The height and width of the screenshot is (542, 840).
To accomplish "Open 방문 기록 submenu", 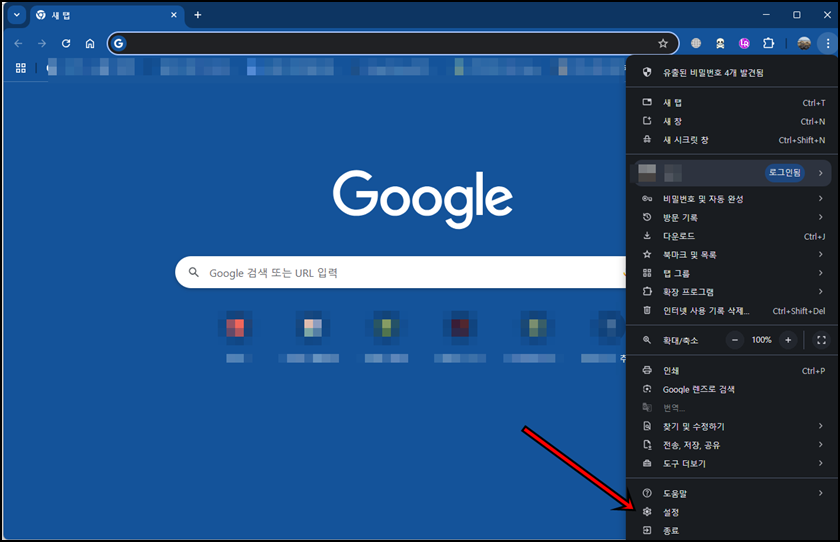I will point(732,217).
